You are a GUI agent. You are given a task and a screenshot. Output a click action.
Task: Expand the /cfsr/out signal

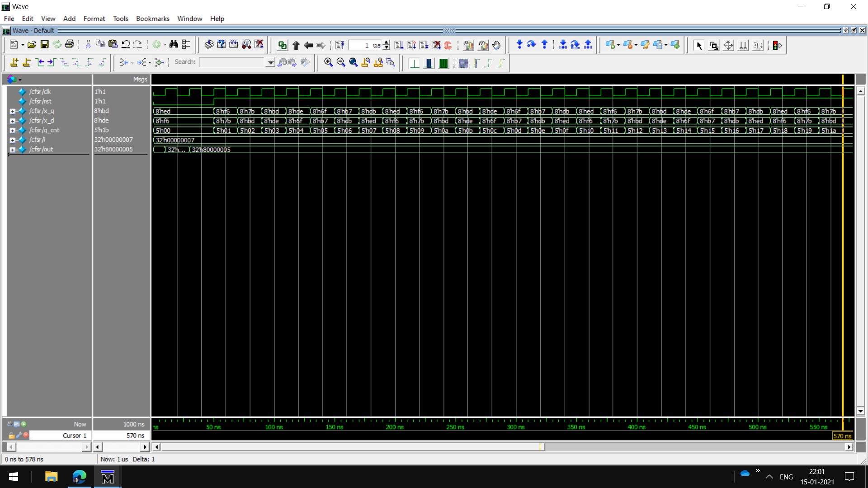coord(13,150)
